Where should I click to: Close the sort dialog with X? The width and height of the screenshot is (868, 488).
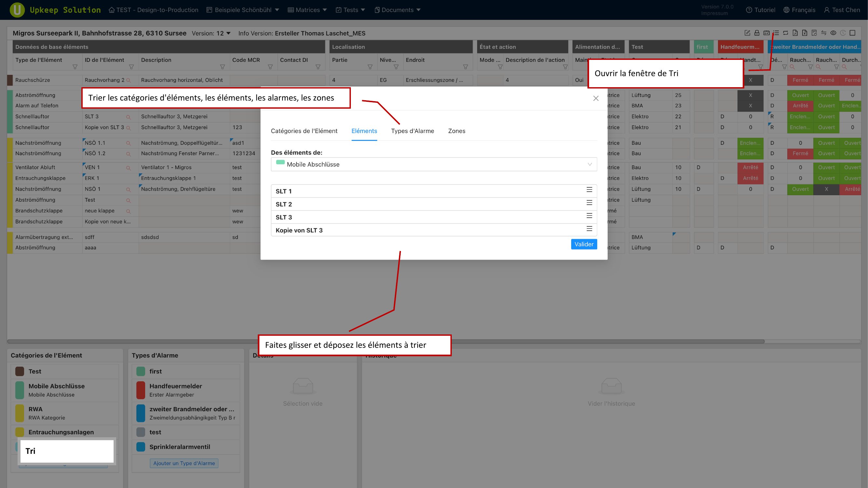tap(596, 98)
